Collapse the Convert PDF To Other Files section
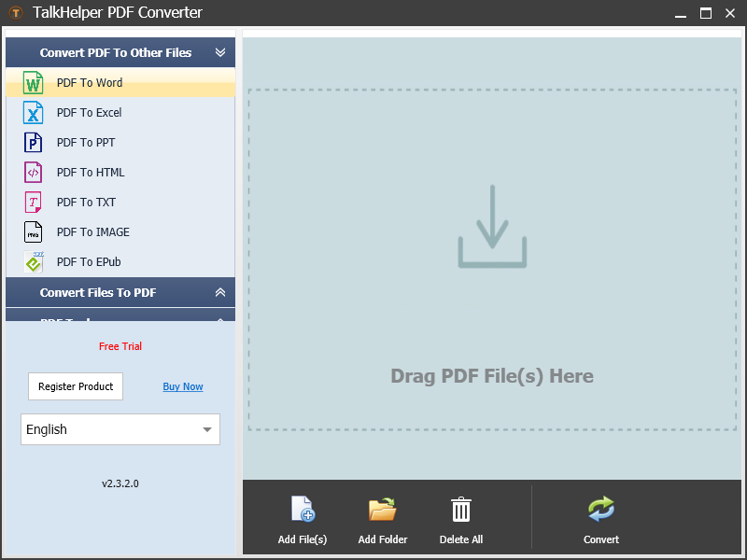 click(x=220, y=52)
